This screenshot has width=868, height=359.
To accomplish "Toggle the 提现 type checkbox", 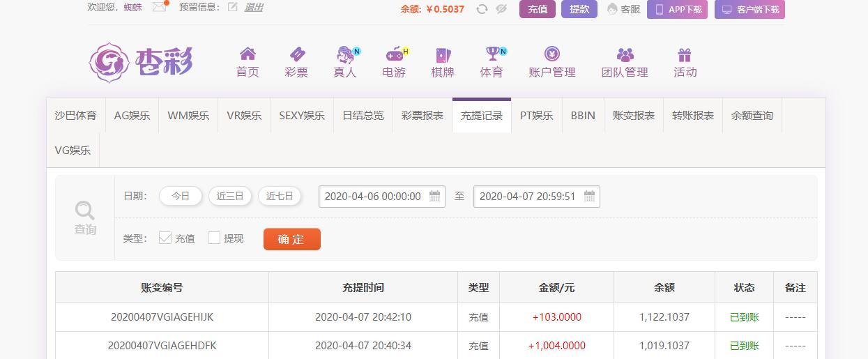I will pos(214,238).
